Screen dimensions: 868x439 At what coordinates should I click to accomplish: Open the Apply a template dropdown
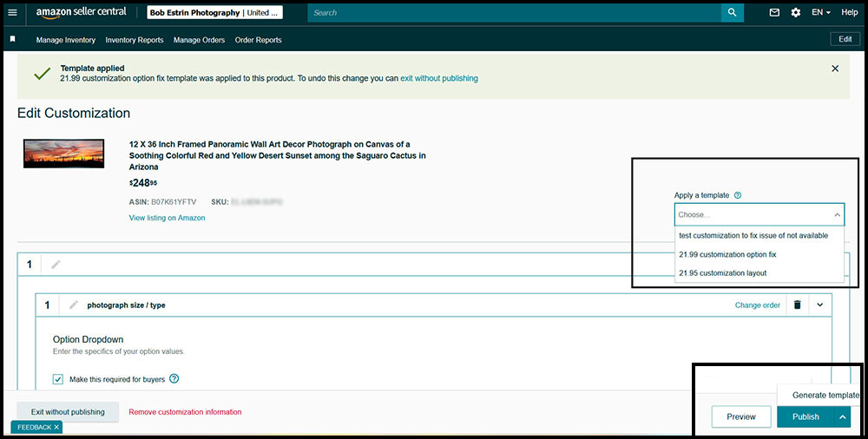pos(759,214)
